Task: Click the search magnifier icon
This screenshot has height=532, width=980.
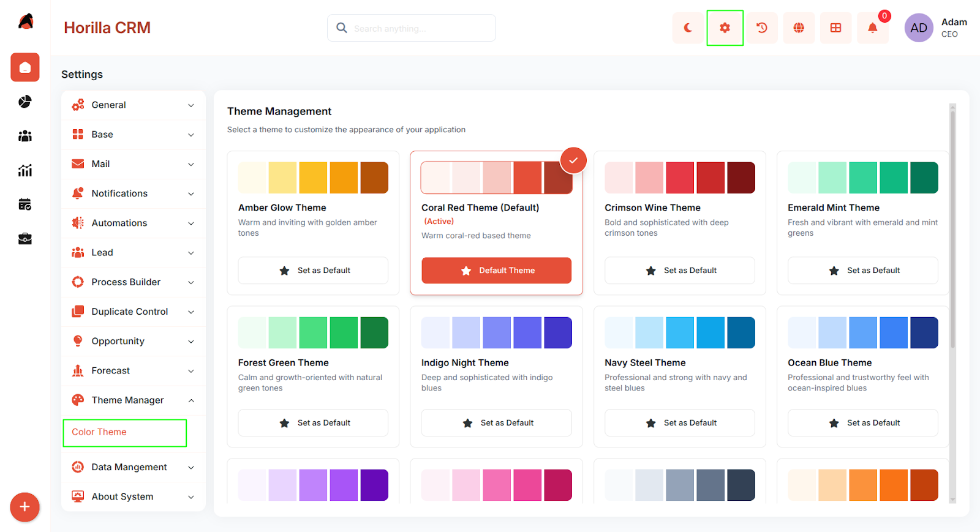Action: 342,28
